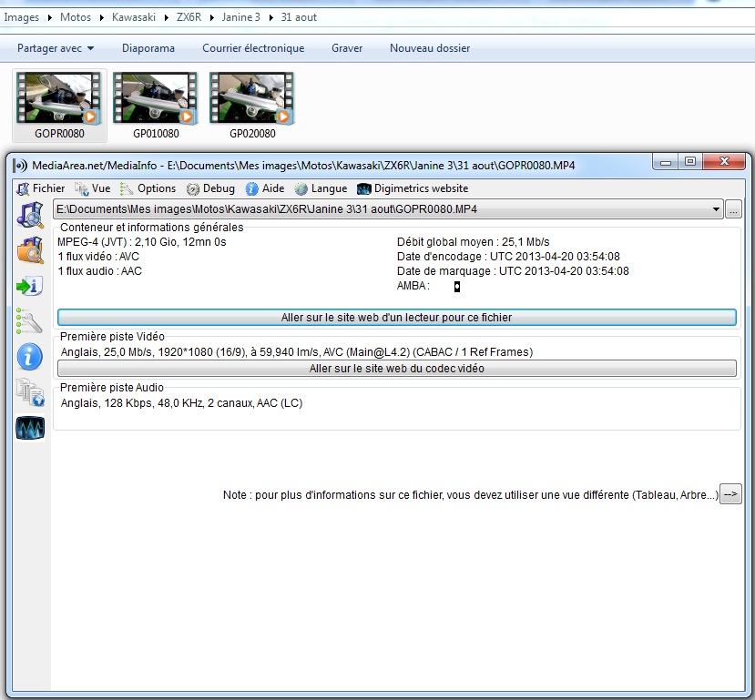755x700 pixels.
Task: Click the open file icon in sidebar
Action: tap(30, 216)
